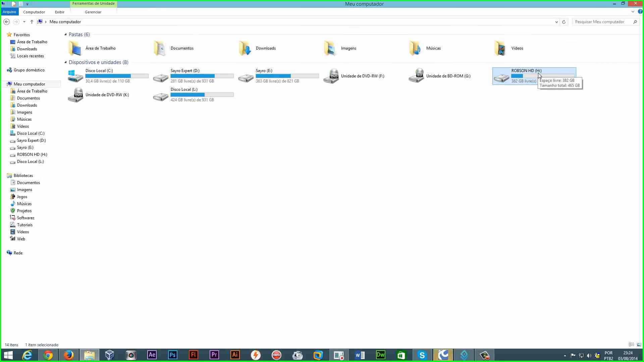Open the Projetos library
The height and width of the screenshot is (362, 644).
pos(24,211)
